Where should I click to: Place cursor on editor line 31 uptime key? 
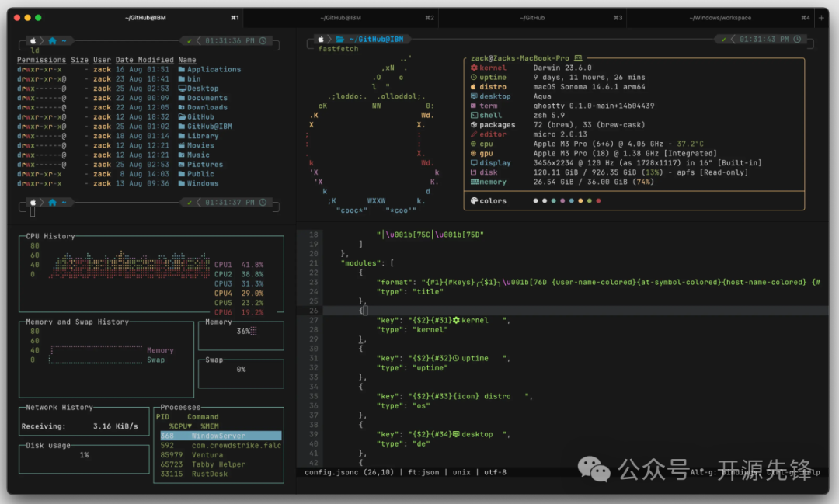[x=443, y=359]
